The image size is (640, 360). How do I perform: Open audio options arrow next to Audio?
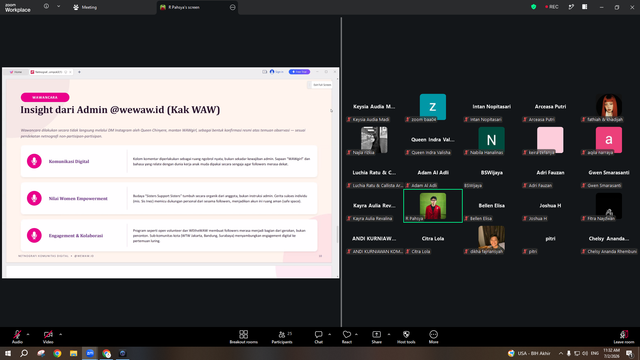28,334
